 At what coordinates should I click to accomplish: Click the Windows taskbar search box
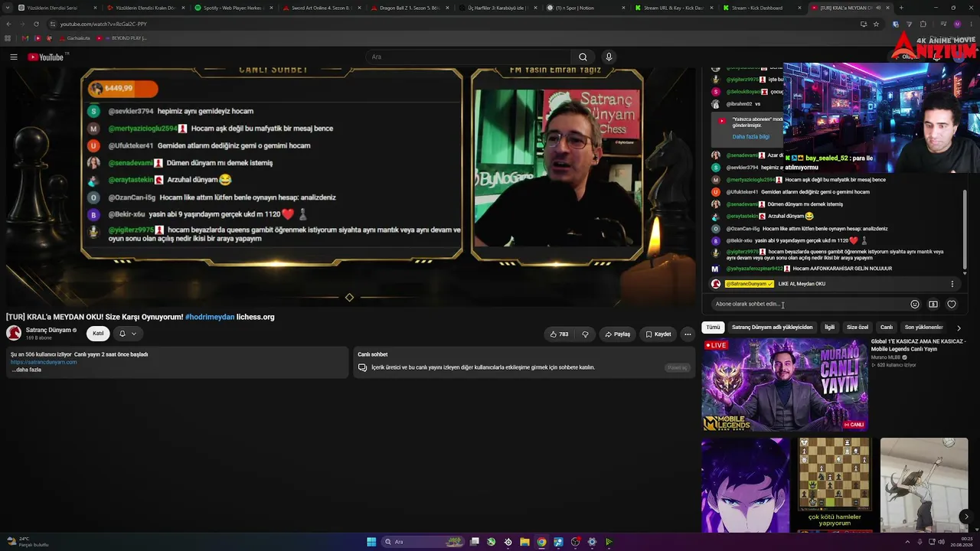(423, 542)
